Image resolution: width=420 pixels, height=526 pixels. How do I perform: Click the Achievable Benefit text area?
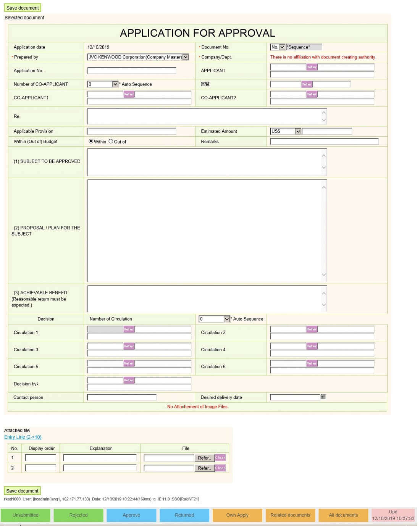[207, 299]
